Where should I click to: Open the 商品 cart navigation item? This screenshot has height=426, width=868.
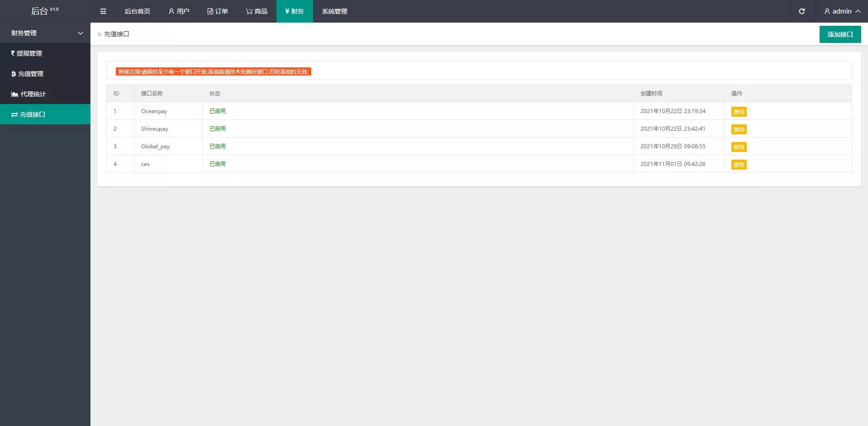click(x=256, y=11)
